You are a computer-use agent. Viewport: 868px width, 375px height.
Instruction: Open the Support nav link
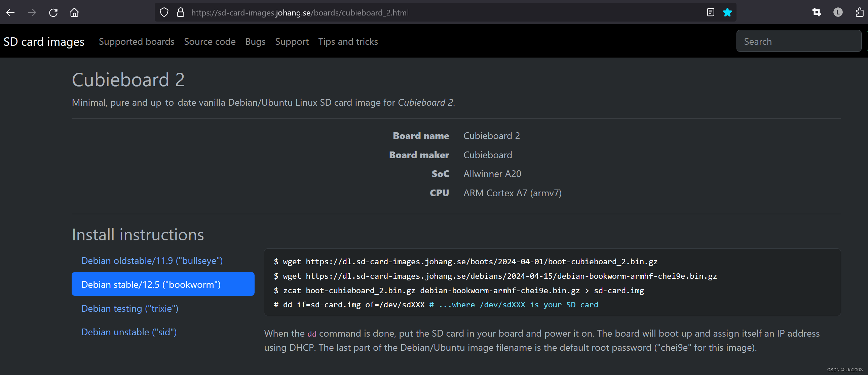point(292,41)
